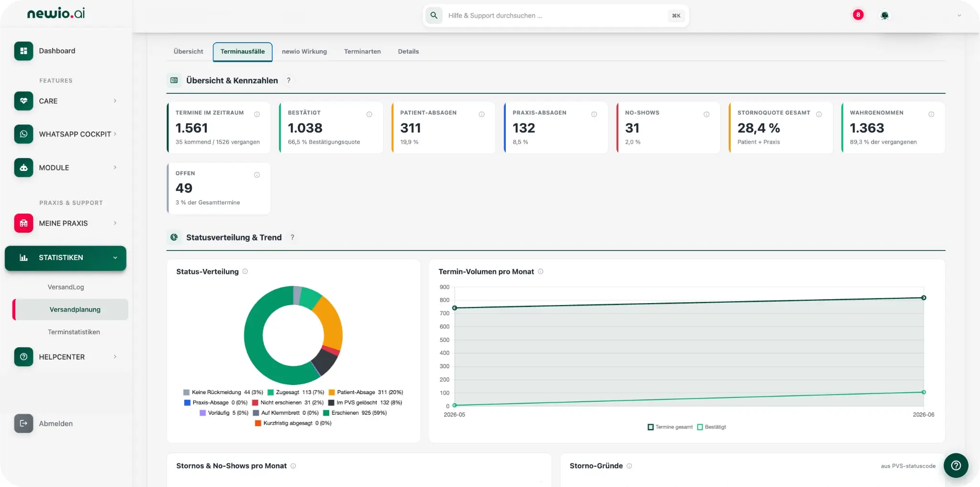This screenshot has width=980, height=487.
Task: Show info for Status-Verteilung chart
Action: pyautogui.click(x=245, y=272)
